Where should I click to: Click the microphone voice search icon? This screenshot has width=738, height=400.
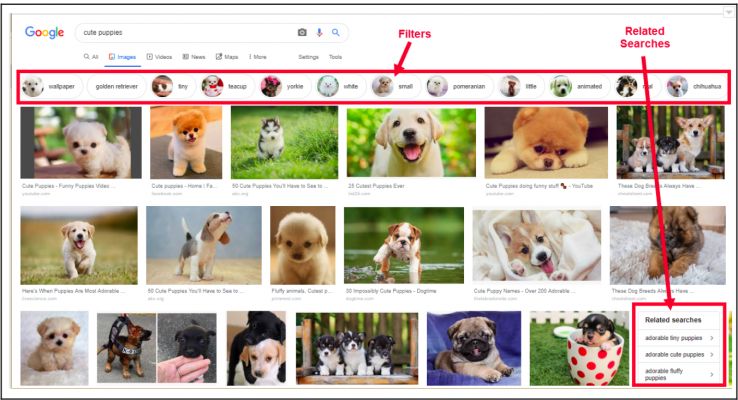click(x=319, y=32)
